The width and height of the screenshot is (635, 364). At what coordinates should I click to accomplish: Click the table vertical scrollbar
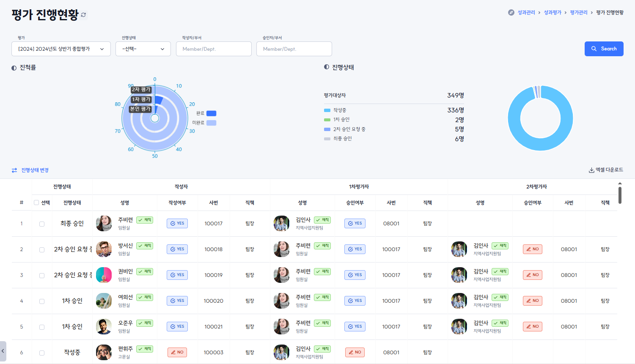(620, 195)
